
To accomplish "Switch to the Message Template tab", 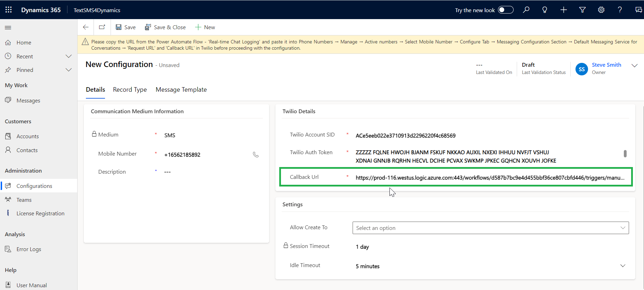I will pos(181,90).
